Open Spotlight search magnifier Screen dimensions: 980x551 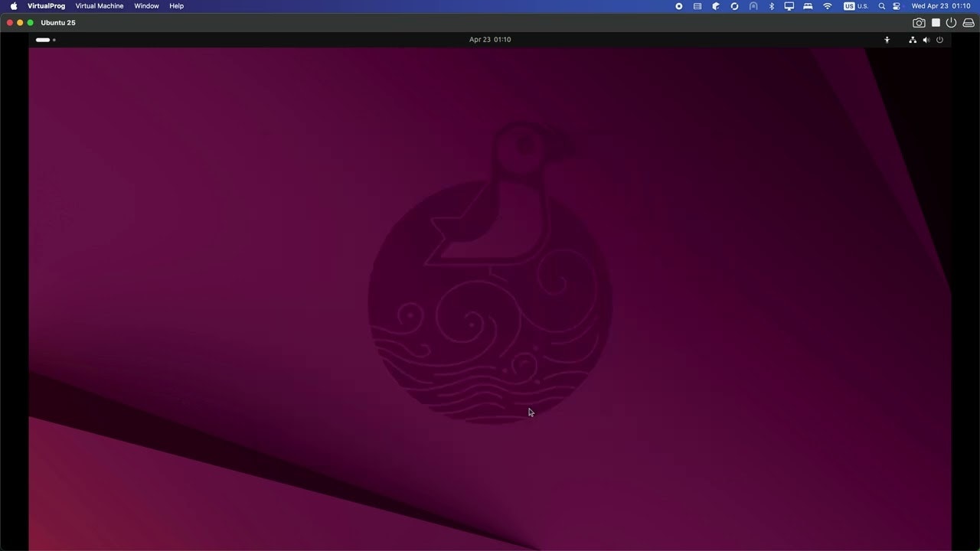click(882, 6)
